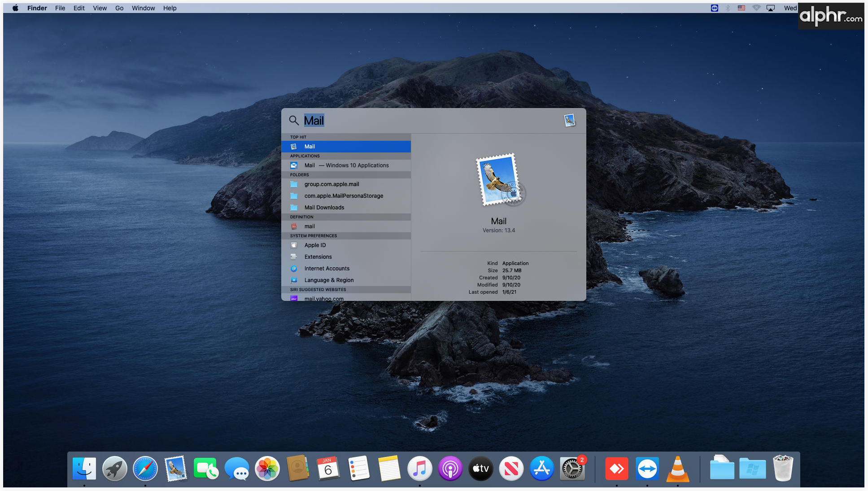The image size is (868, 491).
Task: Open Launchpad rocket icon
Action: [x=115, y=469]
